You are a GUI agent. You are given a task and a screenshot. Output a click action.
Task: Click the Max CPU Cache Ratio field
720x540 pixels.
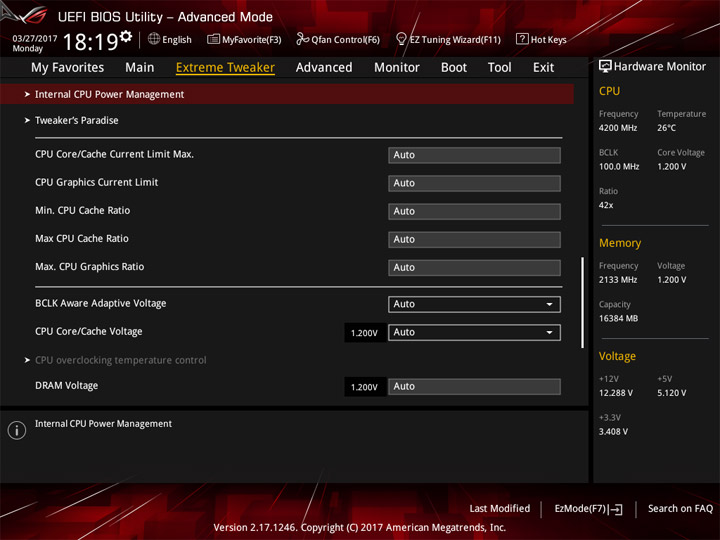[474, 240]
